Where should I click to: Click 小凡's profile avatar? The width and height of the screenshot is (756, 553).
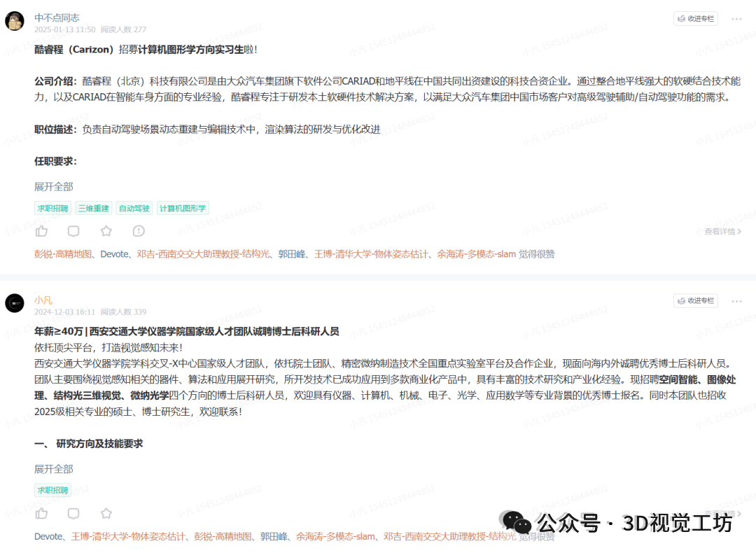15,303
